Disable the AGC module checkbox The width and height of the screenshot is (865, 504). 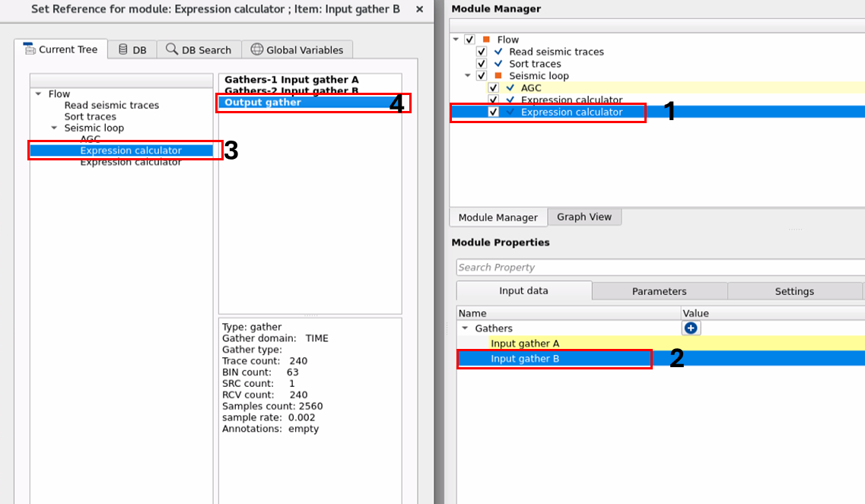click(x=493, y=87)
